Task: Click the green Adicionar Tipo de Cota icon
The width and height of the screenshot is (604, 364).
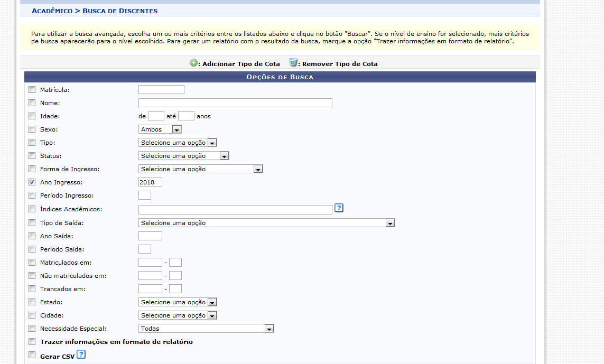Action: coord(193,63)
